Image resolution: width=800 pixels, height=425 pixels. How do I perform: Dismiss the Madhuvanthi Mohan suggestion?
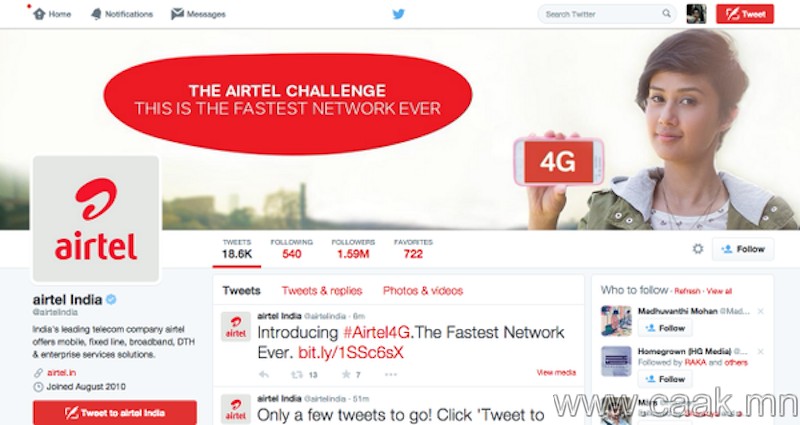point(760,311)
